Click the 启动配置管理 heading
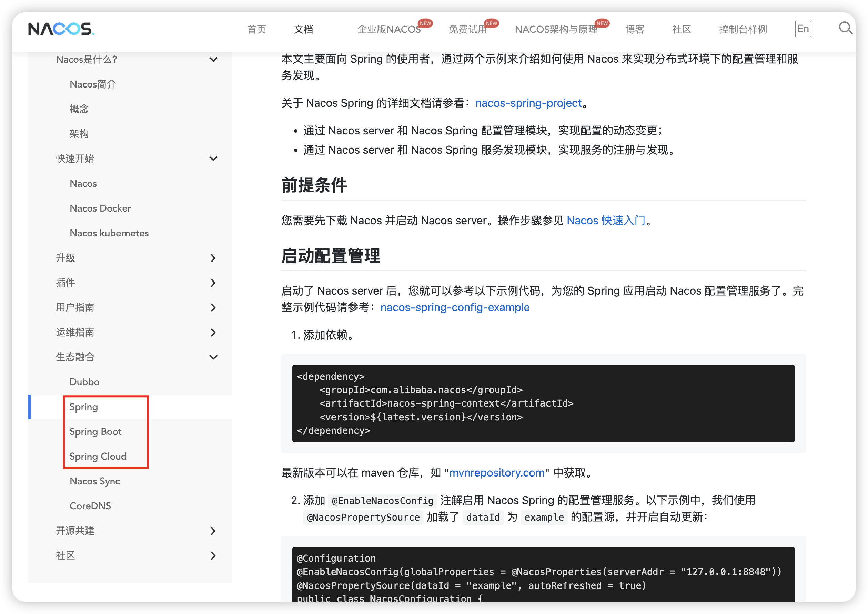 331,256
